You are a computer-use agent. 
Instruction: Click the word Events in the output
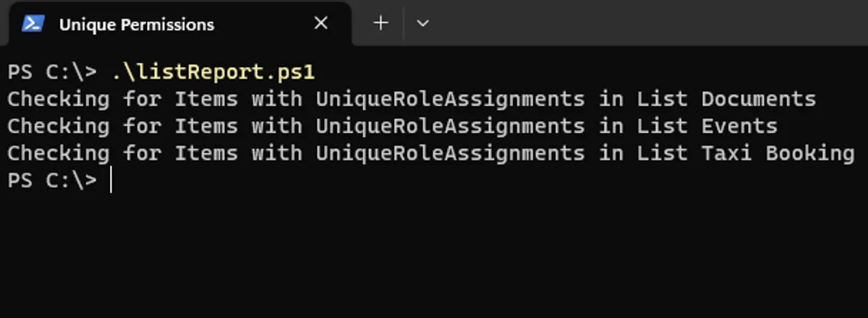click(739, 126)
